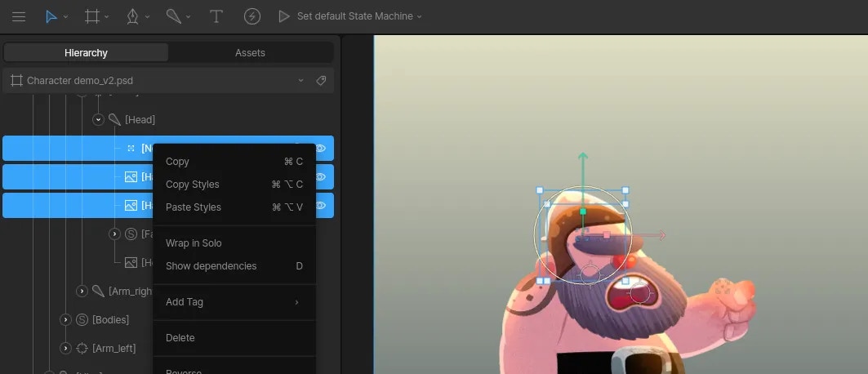Click the artboard icon beside Character demo_v2.psd
The height and width of the screenshot is (374, 868).
(16, 81)
